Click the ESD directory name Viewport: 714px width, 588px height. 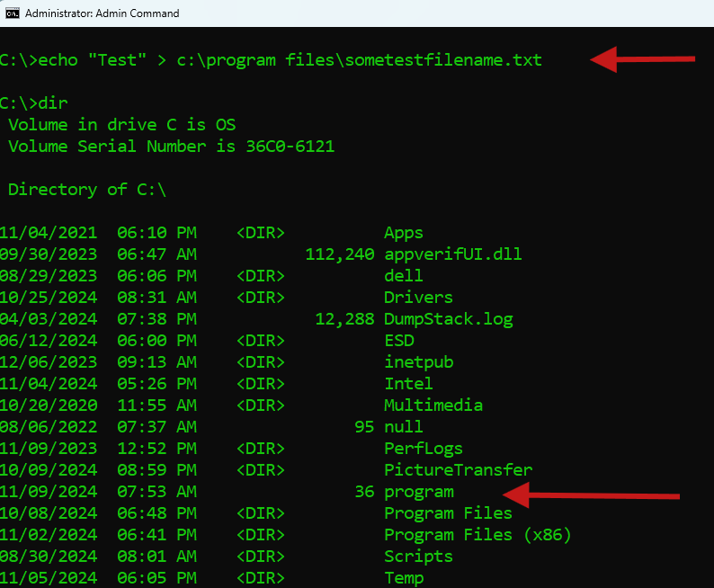[x=399, y=341]
